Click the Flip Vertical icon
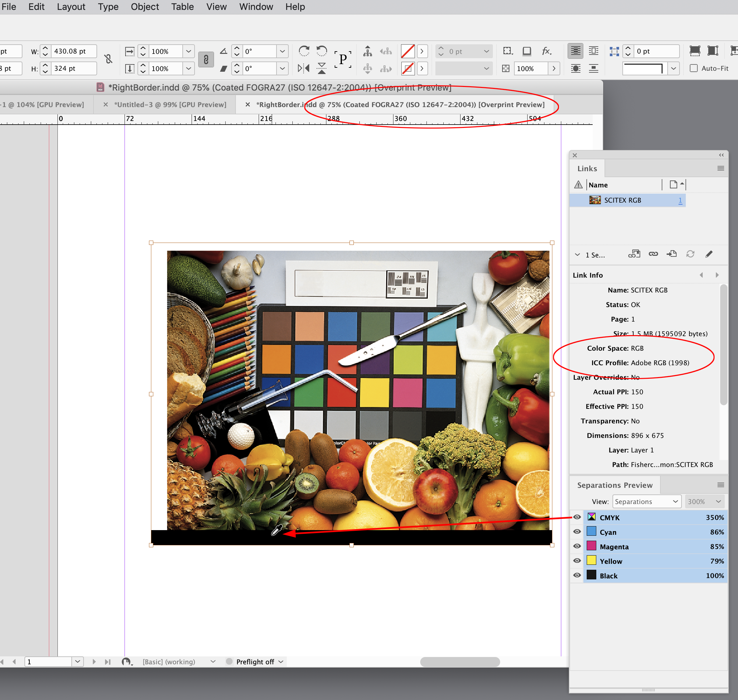Image resolution: width=738 pixels, height=700 pixels. point(321,68)
